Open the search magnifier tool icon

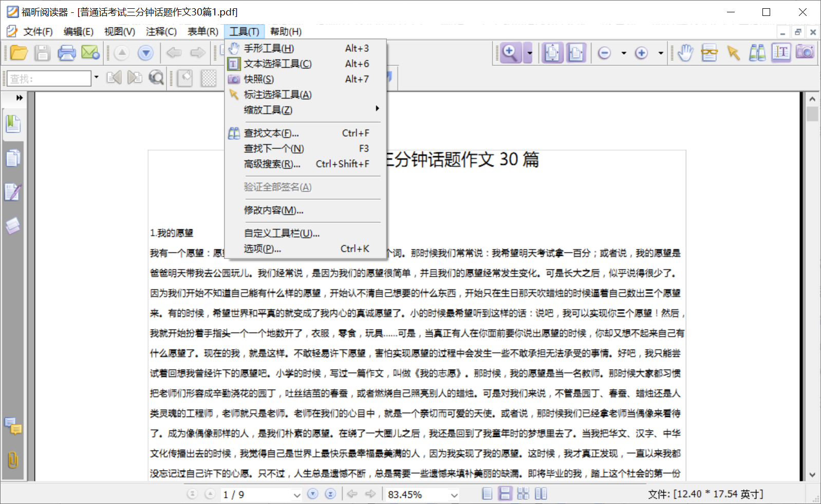tap(156, 78)
